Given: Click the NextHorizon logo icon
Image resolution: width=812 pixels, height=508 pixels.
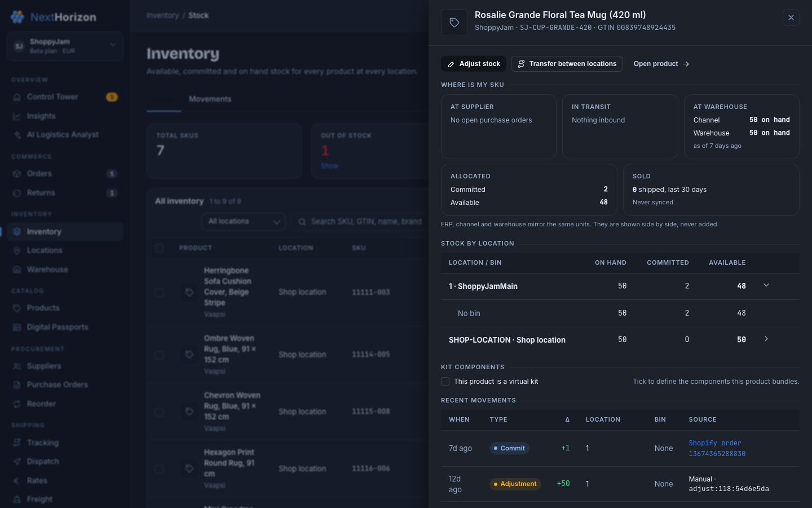Looking at the screenshot, I should click(x=17, y=17).
